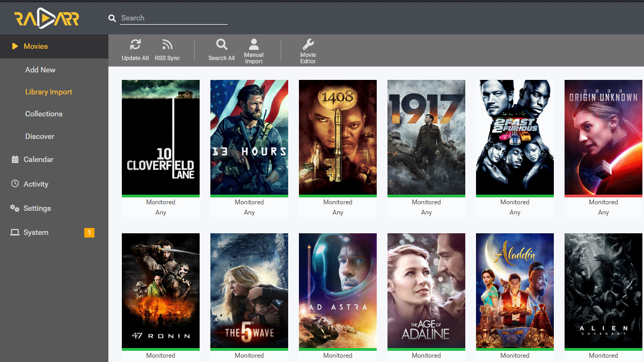Click the Update All refresh icon
This screenshot has height=362, width=644.
click(135, 45)
